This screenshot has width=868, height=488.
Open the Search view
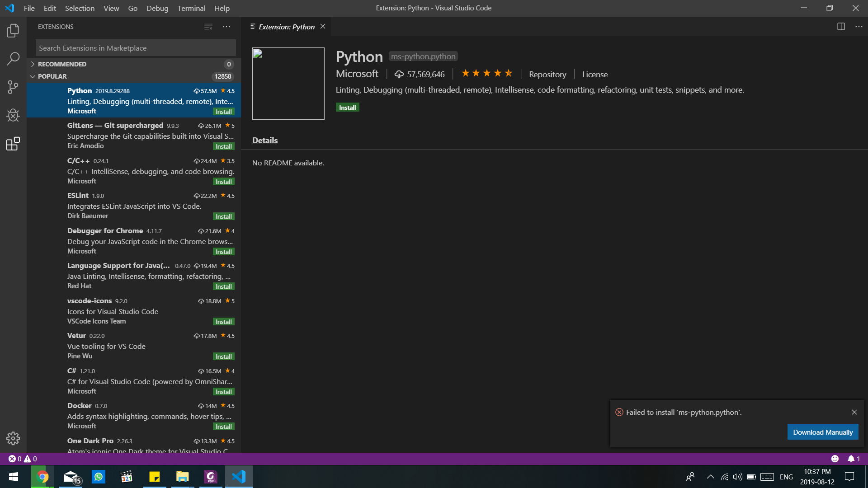pyautogui.click(x=13, y=59)
